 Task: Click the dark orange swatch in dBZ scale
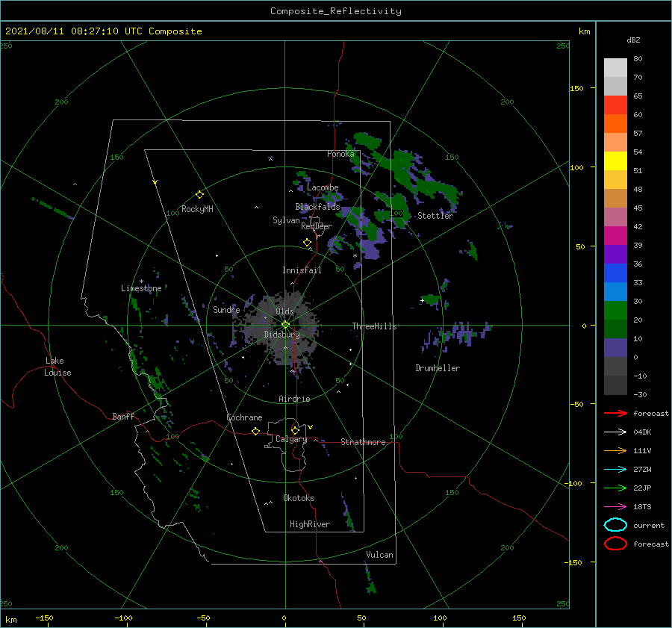tap(615, 123)
